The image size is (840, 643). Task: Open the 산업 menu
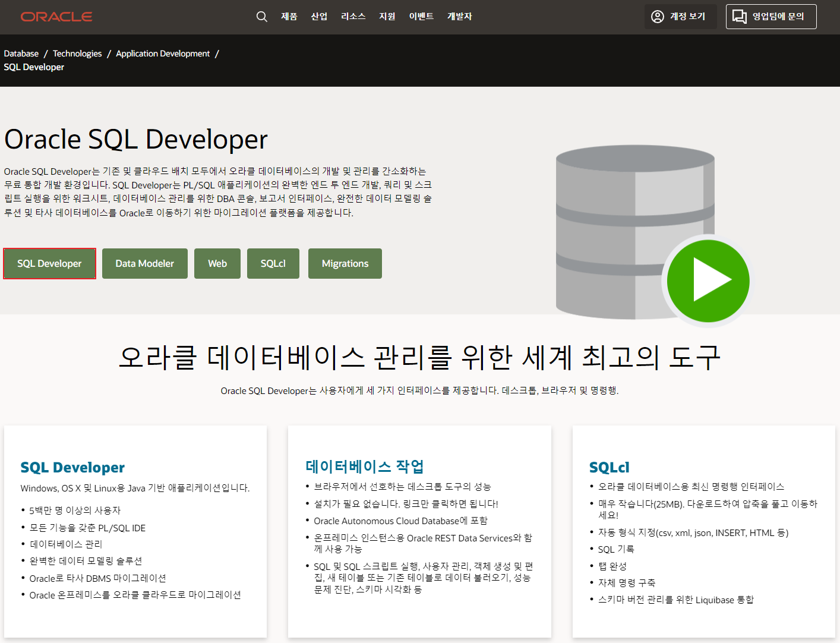[319, 17]
